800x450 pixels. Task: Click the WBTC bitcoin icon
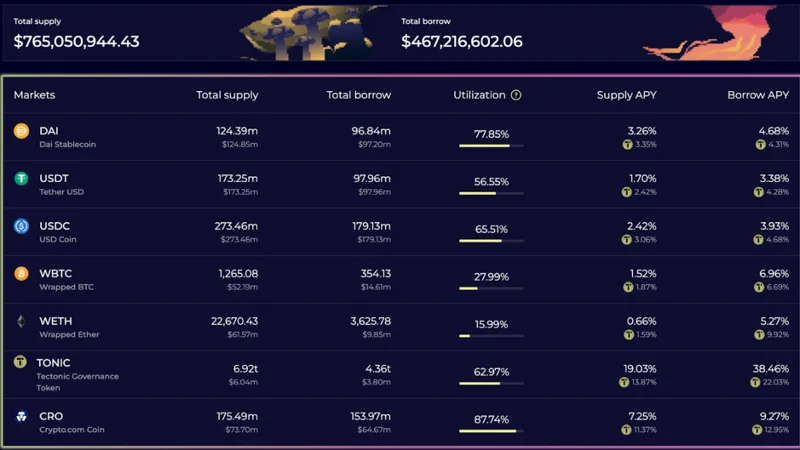(21, 273)
